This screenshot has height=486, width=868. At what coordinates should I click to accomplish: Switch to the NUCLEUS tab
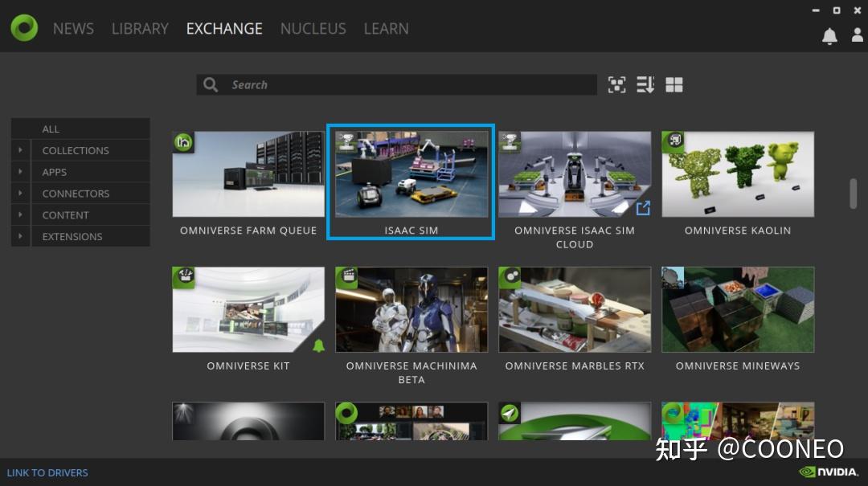(x=313, y=28)
